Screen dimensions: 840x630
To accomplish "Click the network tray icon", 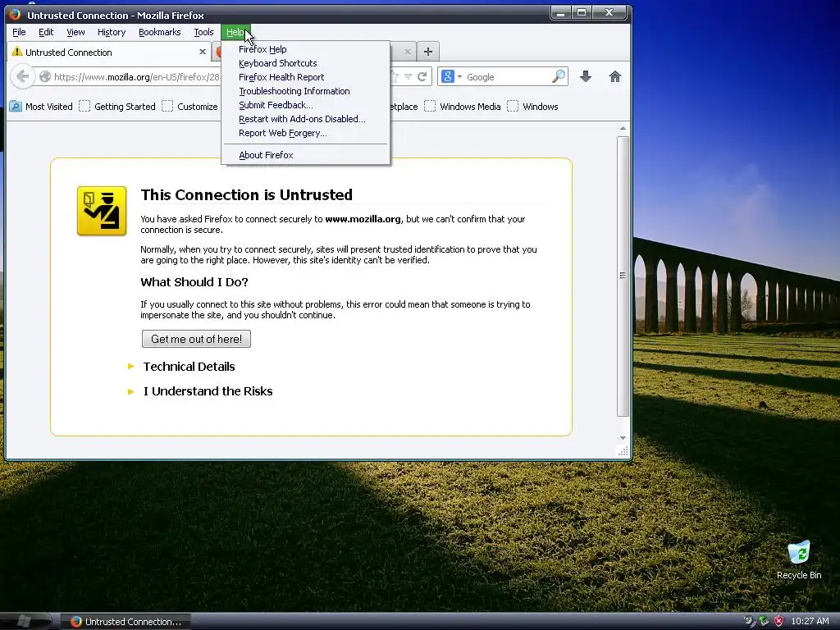I will [x=764, y=622].
